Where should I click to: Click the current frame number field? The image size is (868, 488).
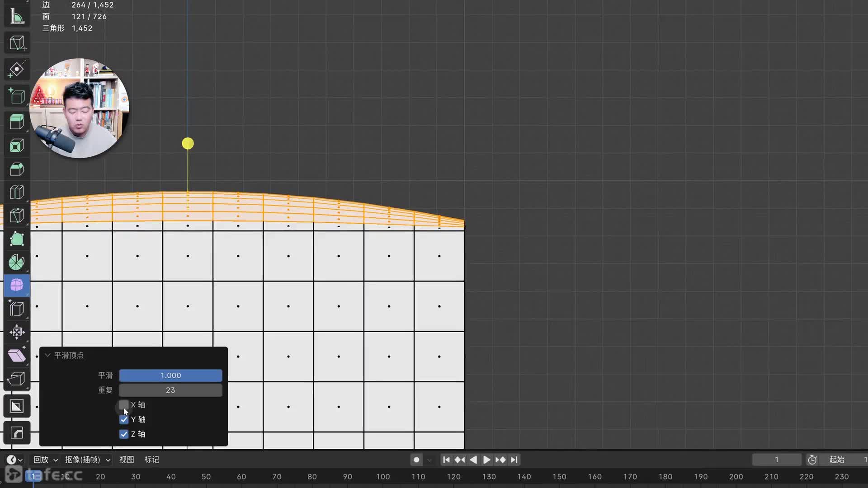coord(776,460)
